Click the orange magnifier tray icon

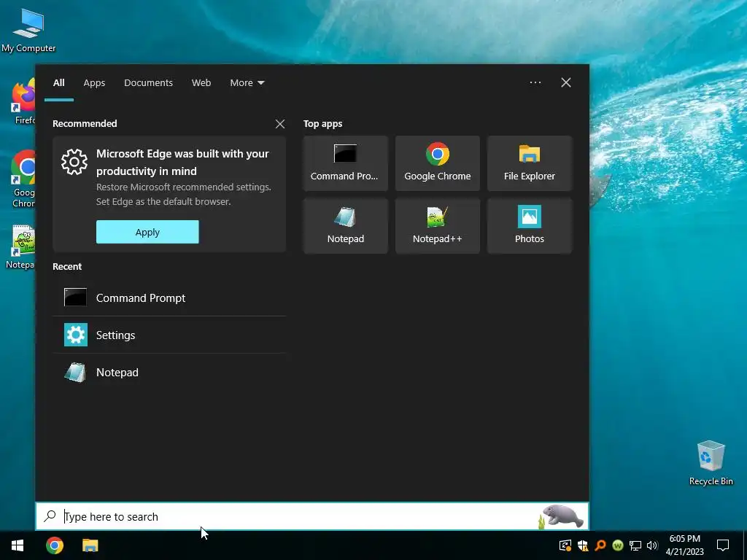click(600, 545)
